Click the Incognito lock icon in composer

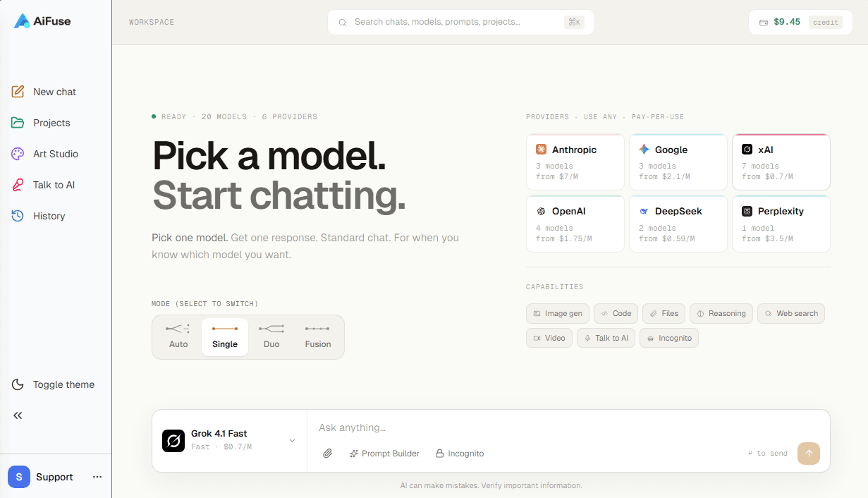tap(439, 454)
